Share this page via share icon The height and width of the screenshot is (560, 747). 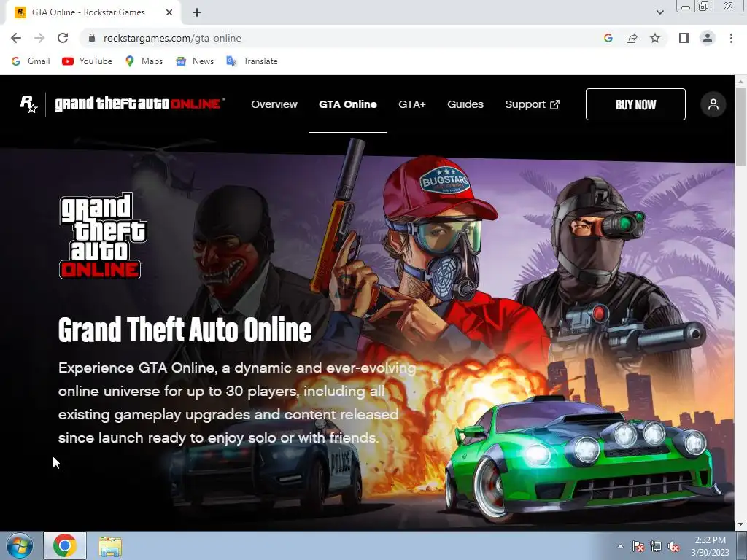[632, 38]
